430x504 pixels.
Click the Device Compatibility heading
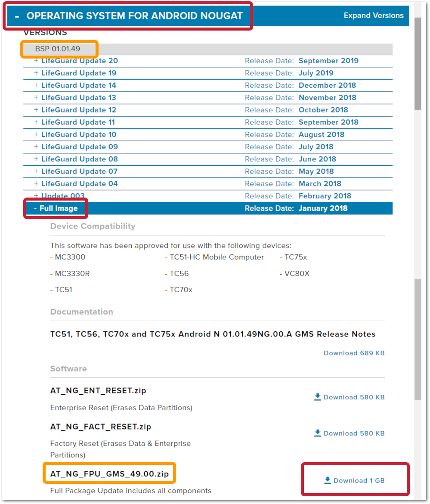pos(93,226)
